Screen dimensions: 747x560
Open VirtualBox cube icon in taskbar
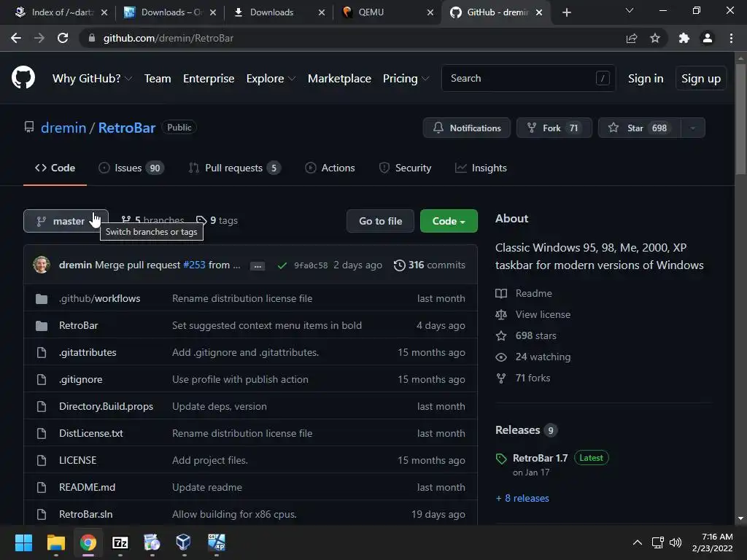(183, 542)
